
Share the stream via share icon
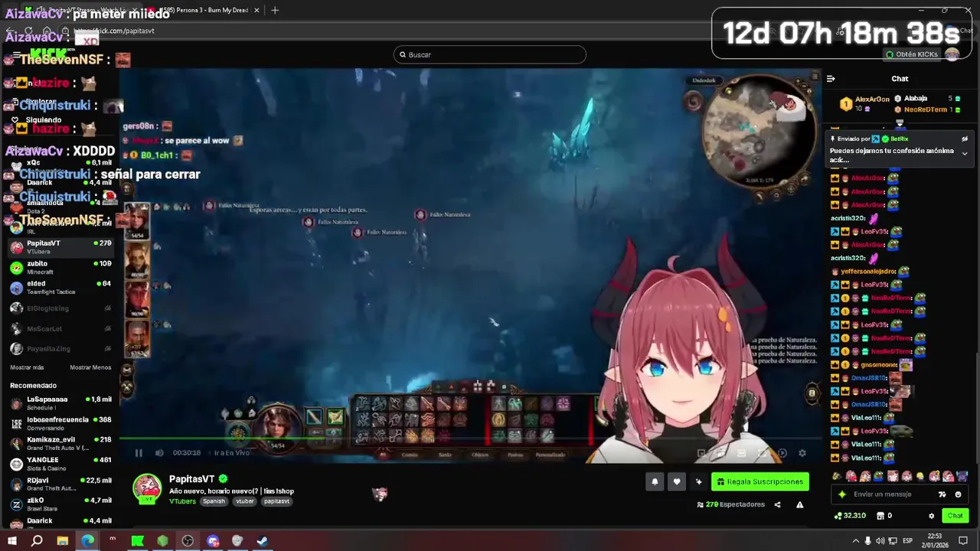pos(777,505)
